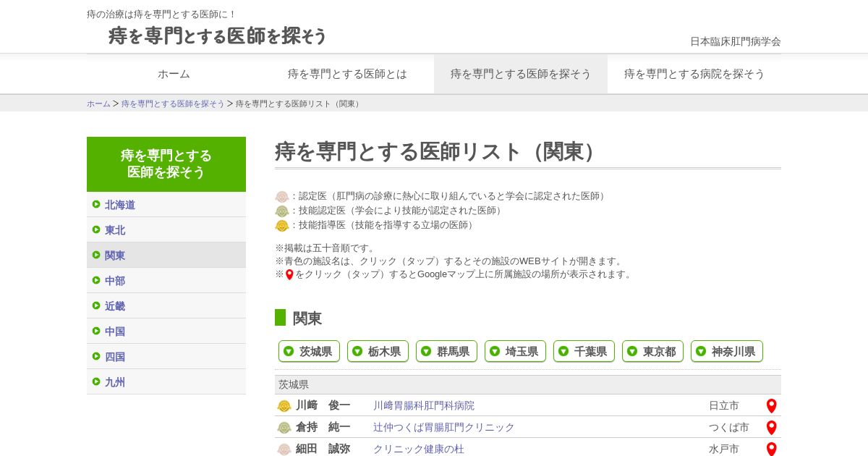Screen dimensions: 868x456
Task: Click the 日本臨床肛門病学会 header text
Action: 736,41
